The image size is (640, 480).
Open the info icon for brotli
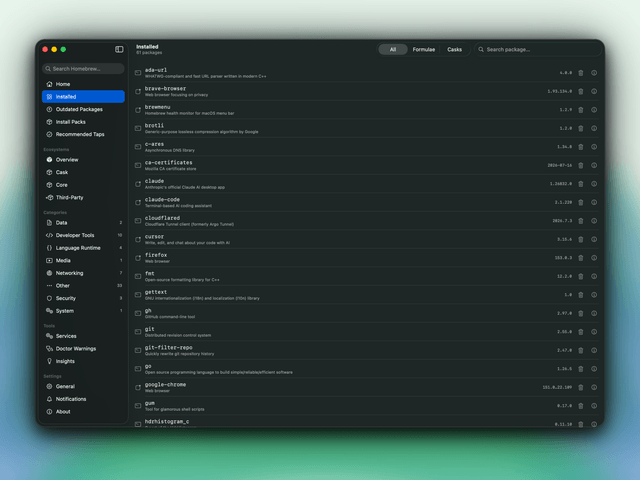(x=594, y=129)
